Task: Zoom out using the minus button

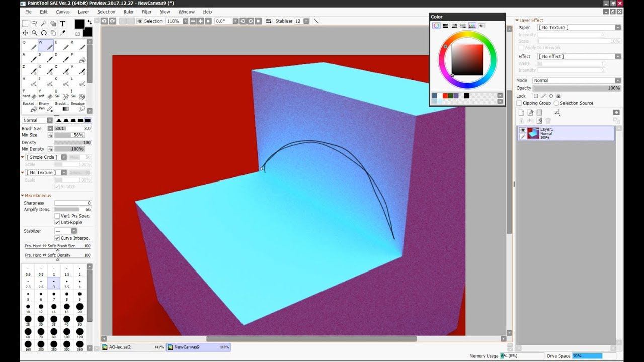Action: (x=193, y=21)
